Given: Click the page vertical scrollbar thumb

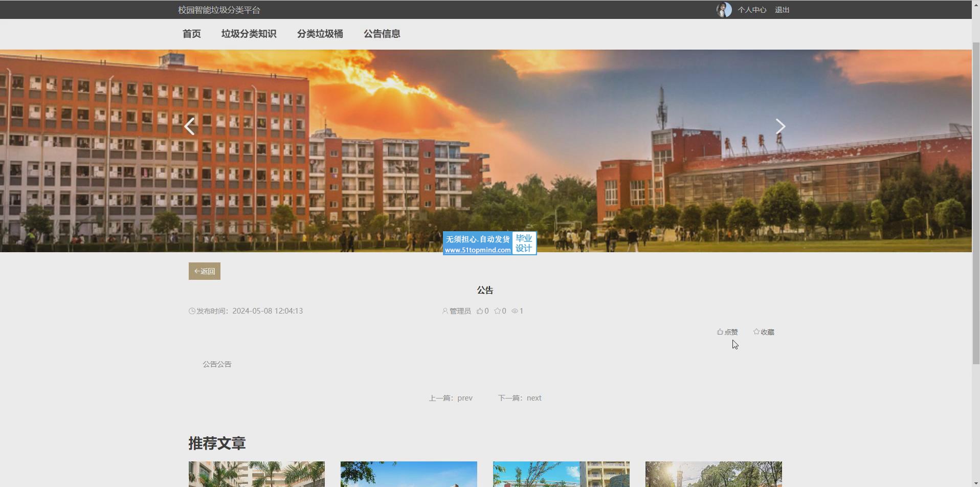Looking at the screenshot, I should 976,202.
